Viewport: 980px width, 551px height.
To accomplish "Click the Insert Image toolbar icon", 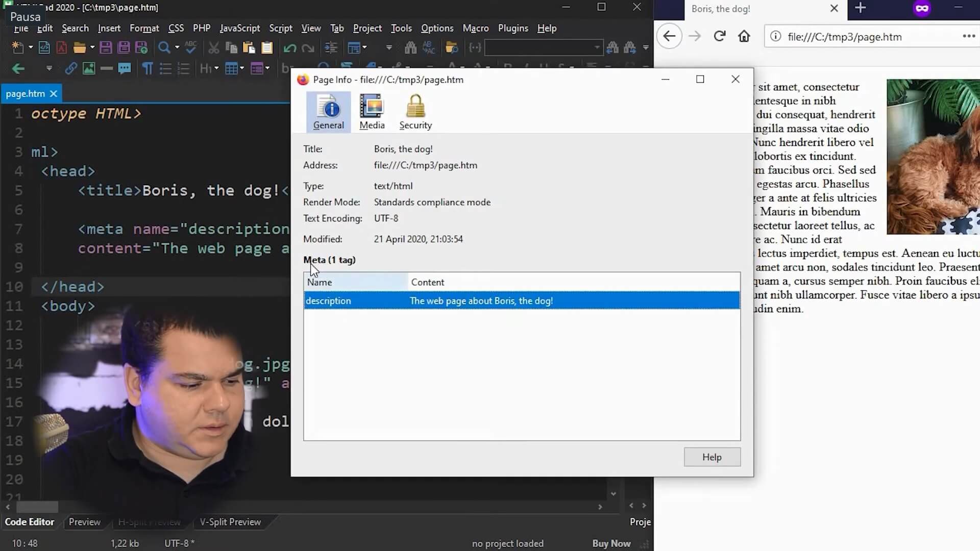I will tap(89, 68).
